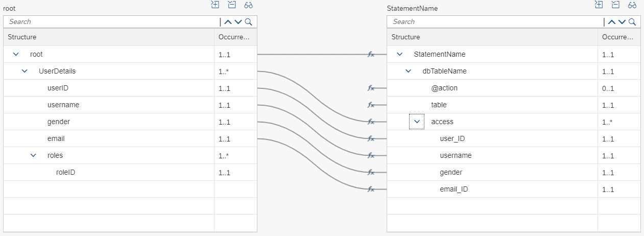
Task: Select the user_ID target field
Action: [452, 138]
